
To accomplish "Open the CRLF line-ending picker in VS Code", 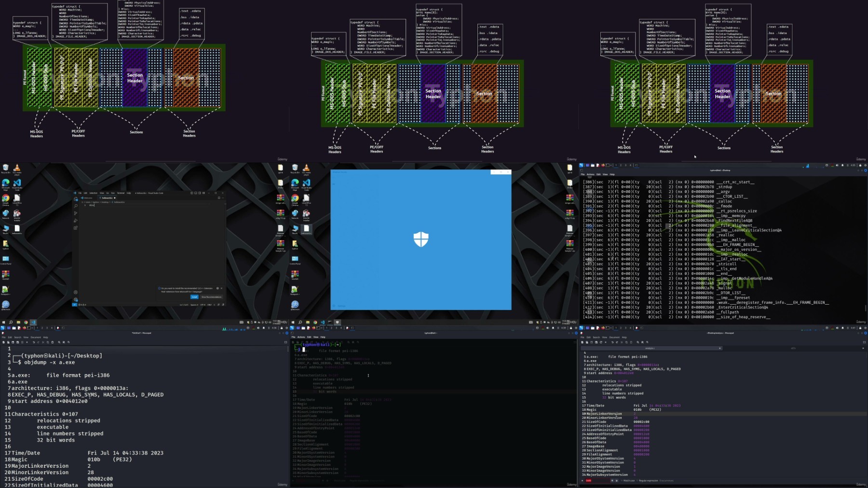I will 209,305.
